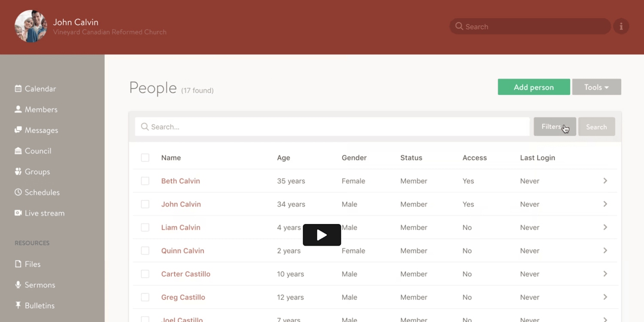Expand John Calvin's row with chevron
The width and height of the screenshot is (644, 322).
605,204
